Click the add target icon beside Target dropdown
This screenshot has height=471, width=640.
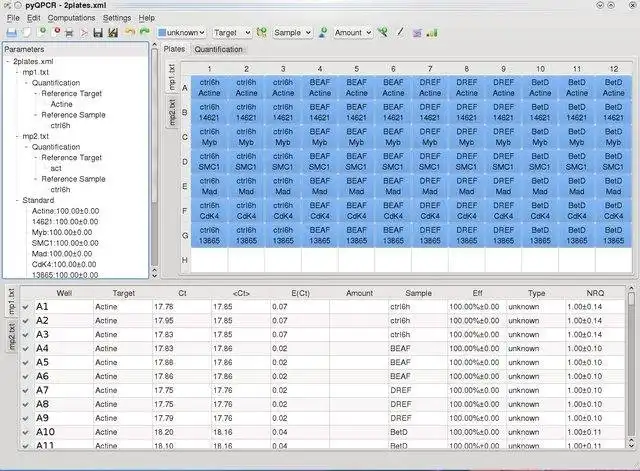[x=262, y=32]
